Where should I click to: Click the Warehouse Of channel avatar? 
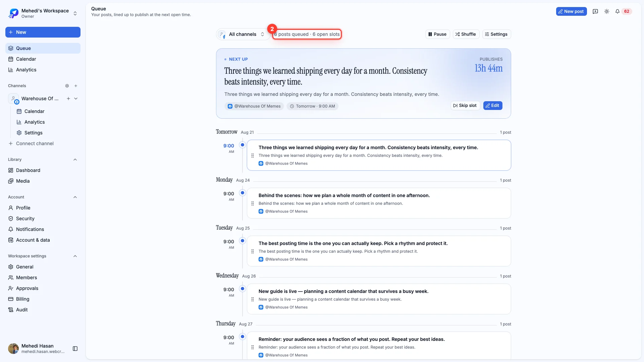point(13,99)
